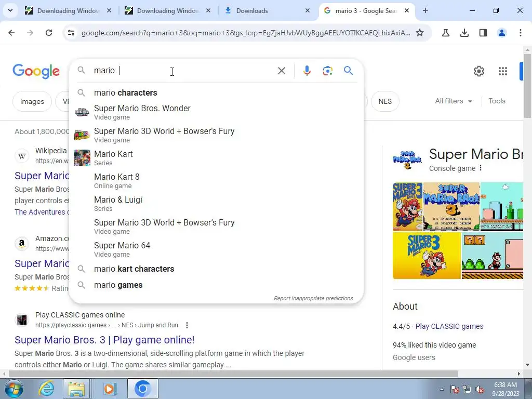Open the Chrome profile icon

pyautogui.click(x=502, y=33)
